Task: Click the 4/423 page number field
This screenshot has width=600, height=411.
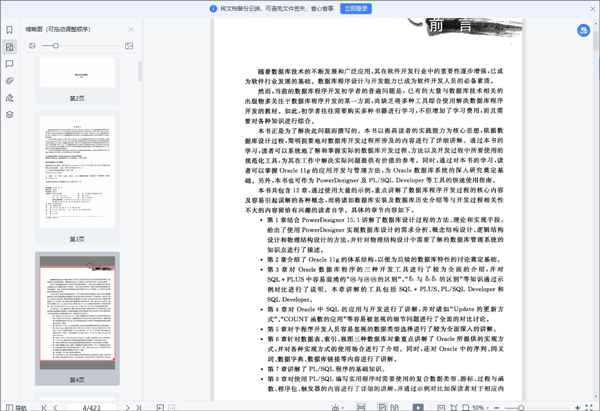Action: coord(90,407)
